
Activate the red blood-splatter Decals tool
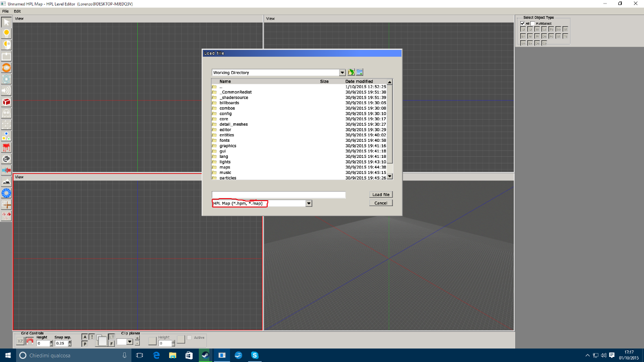[6, 147]
